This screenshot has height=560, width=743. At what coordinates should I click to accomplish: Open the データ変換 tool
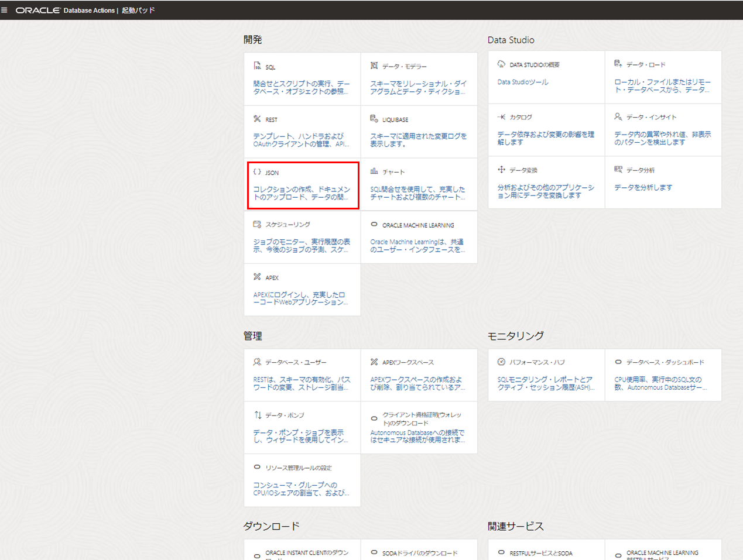point(546,183)
